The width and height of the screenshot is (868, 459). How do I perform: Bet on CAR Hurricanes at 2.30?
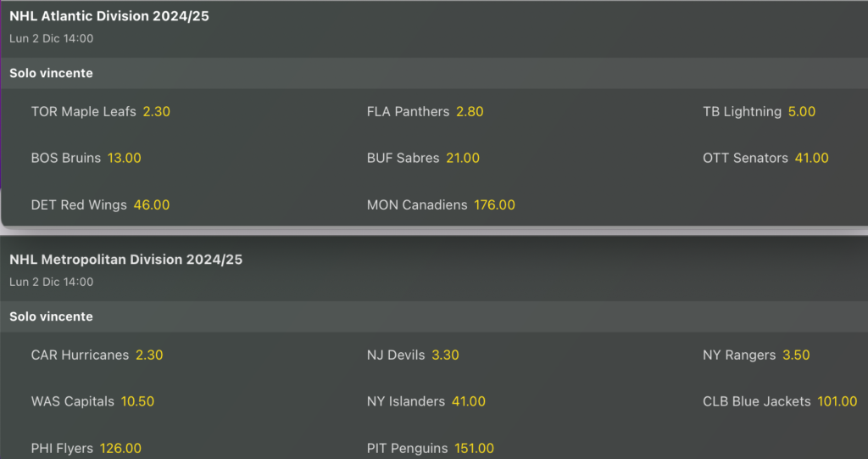pyautogui.click(x=149, y=355)
